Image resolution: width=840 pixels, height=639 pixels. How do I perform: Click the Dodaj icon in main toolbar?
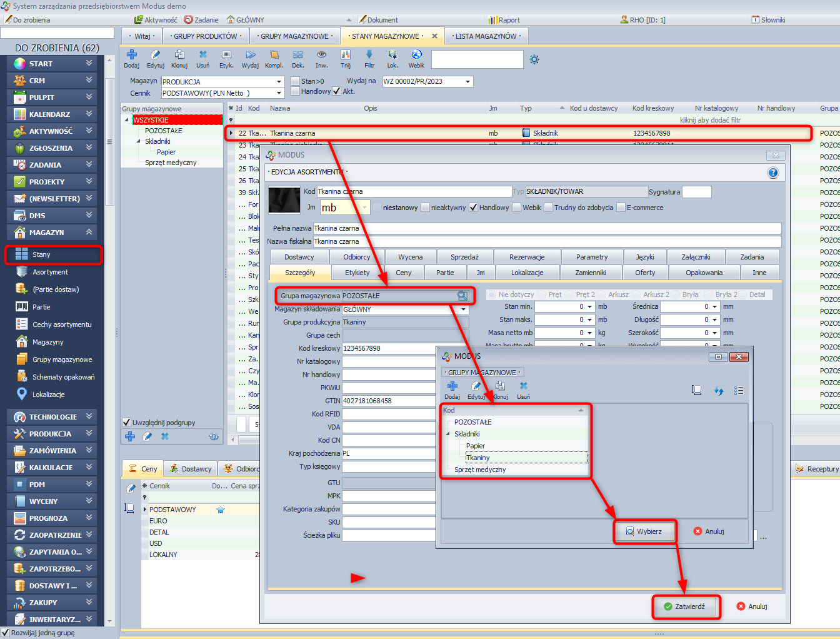(x=131, y=56)
